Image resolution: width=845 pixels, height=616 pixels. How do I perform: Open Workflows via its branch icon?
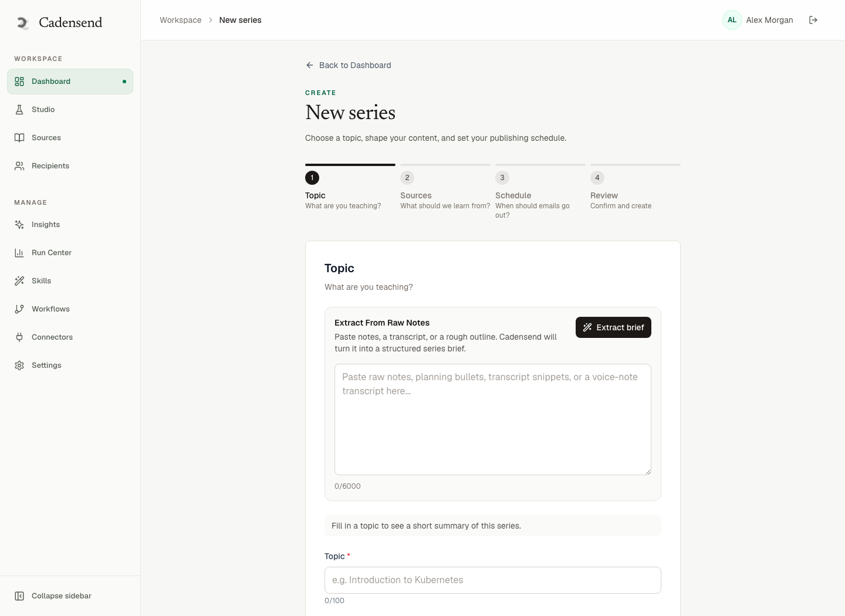(x=19, y=309)
